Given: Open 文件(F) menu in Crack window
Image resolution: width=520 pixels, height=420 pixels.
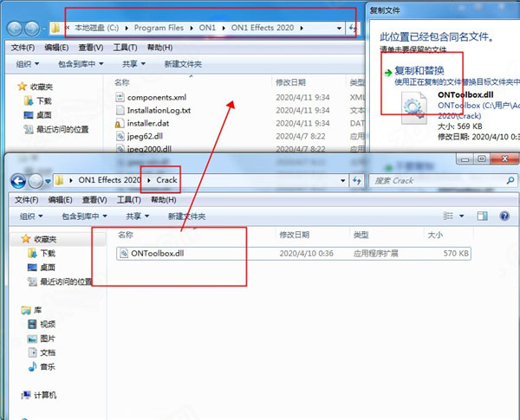Looking at the screenshot, I should click(x=27, y=200).
